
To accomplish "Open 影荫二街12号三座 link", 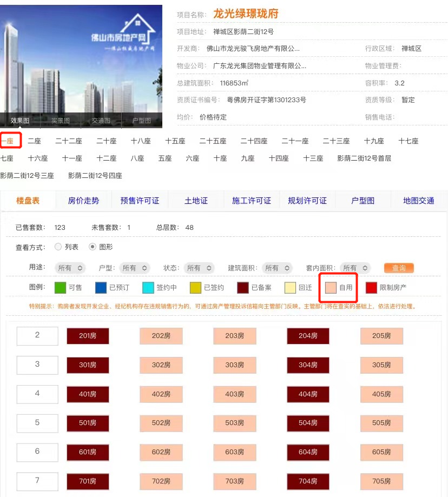I will pyautogui.click(x=27, y=176).
